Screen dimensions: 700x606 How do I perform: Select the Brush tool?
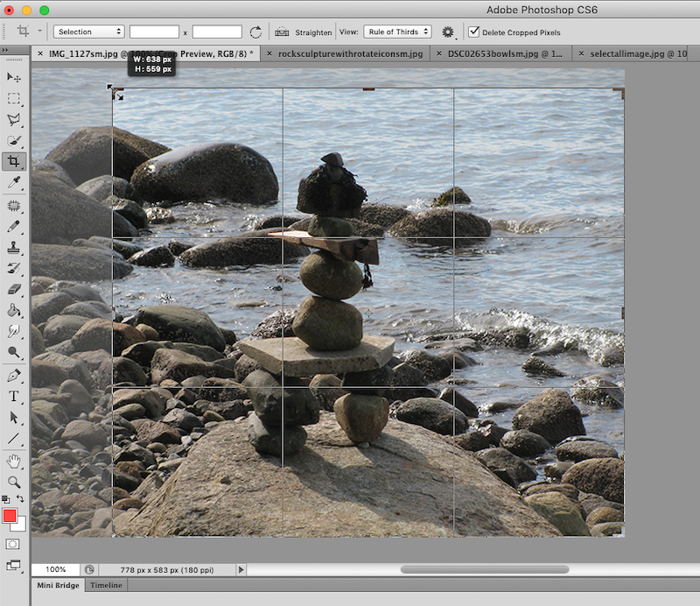pyautogui.click(x=14, y=227)
